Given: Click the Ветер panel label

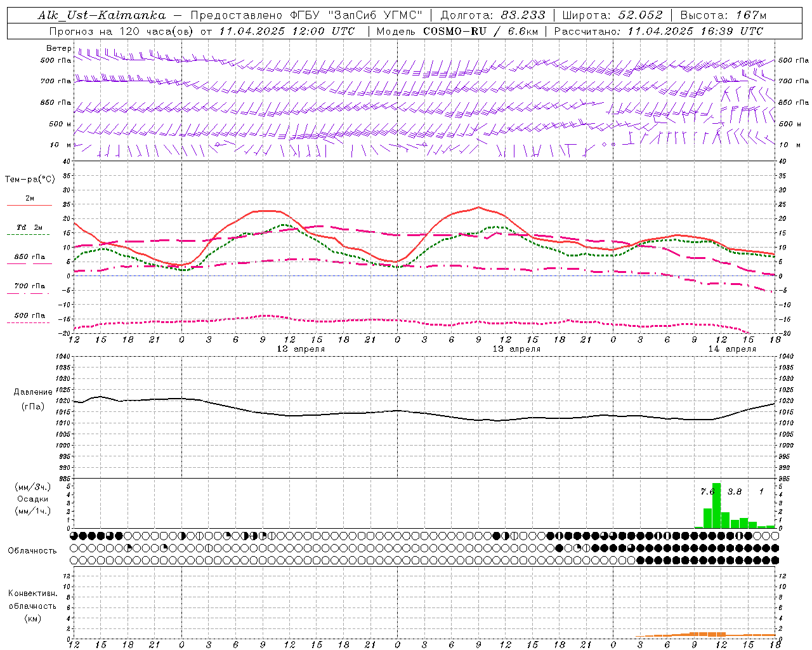Looking at the screenshot, I should coord(59,48).
